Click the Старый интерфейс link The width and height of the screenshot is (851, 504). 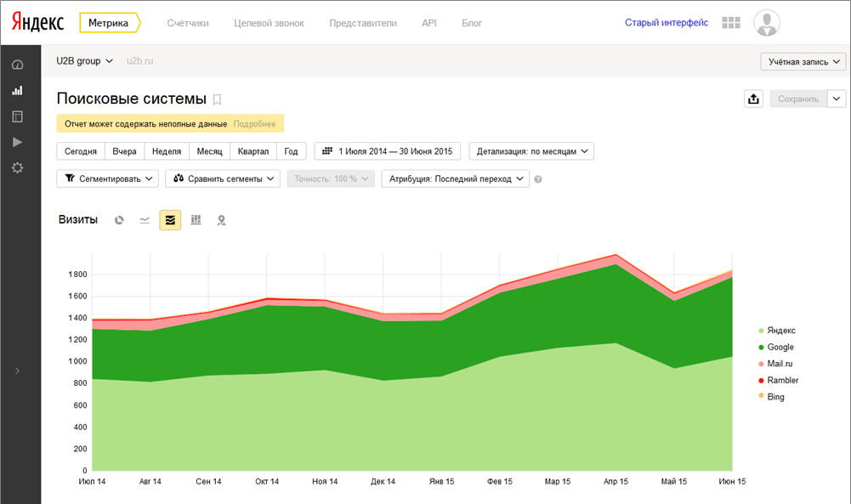[x=667, y=23]
